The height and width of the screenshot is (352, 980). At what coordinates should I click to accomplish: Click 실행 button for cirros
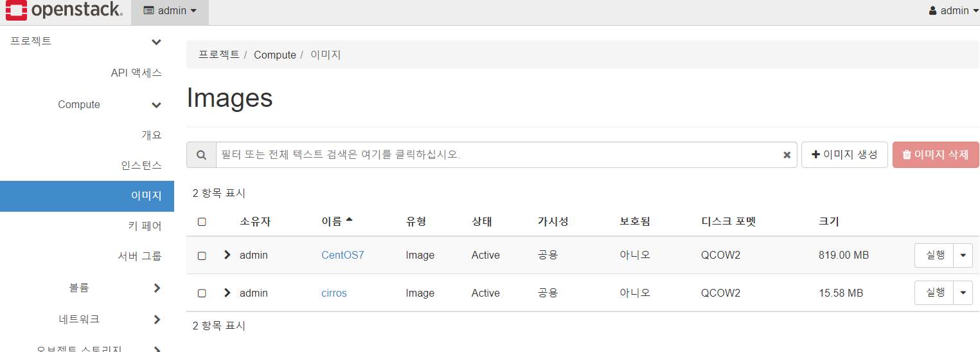(x=934, y=293)
